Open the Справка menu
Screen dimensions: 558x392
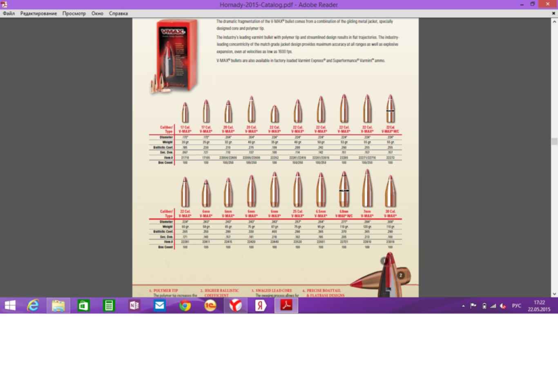[118, 13]
